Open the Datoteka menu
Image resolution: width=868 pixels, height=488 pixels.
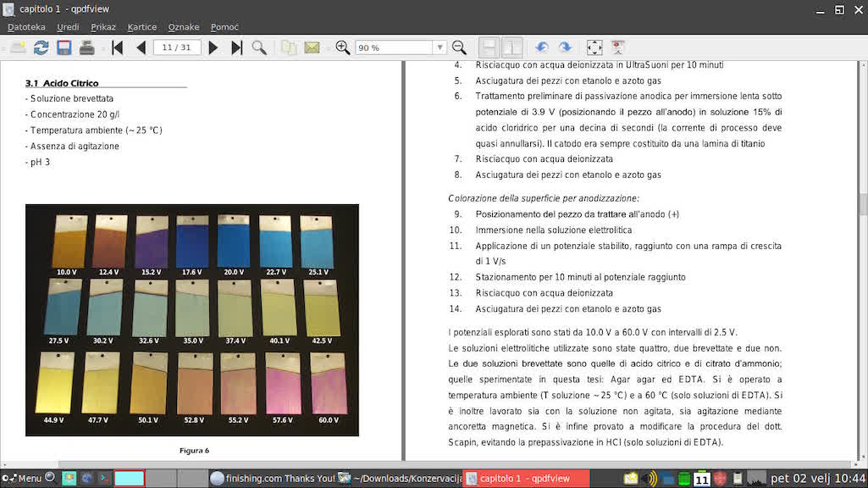click(26, 27)
